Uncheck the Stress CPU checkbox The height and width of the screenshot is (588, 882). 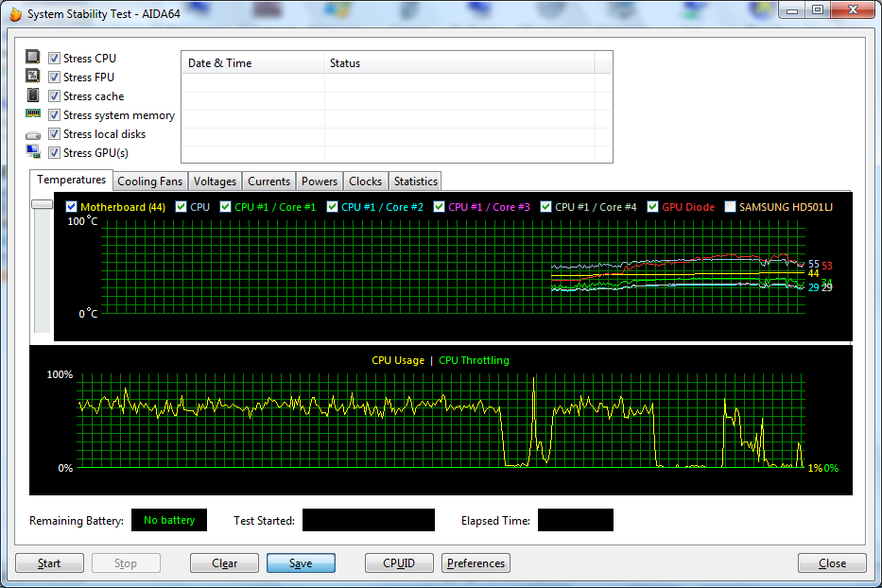[55, 58]
